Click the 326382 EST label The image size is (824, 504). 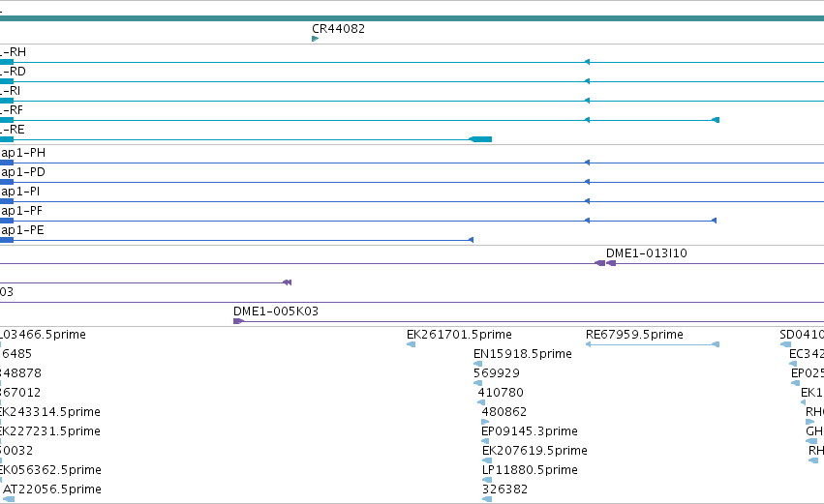(505, 489)
